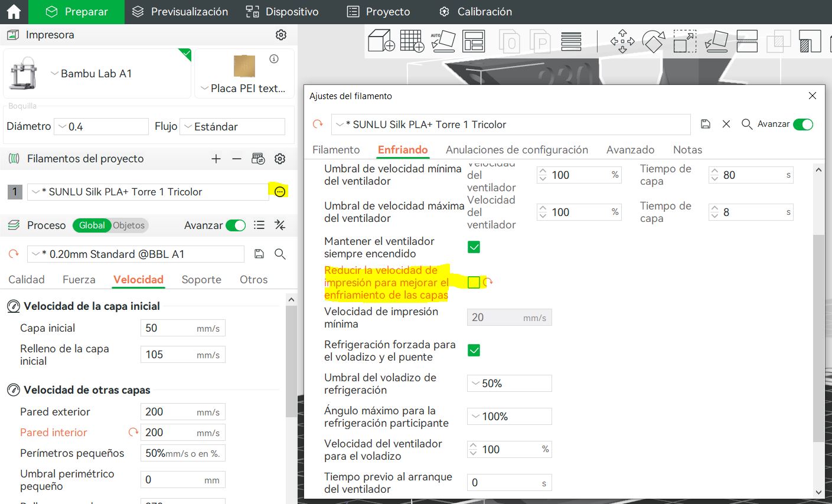832x504 pixels.
Task: Open the 'Umbral del voladizo de refrigeración' dropdown
Action: point(509,384)
